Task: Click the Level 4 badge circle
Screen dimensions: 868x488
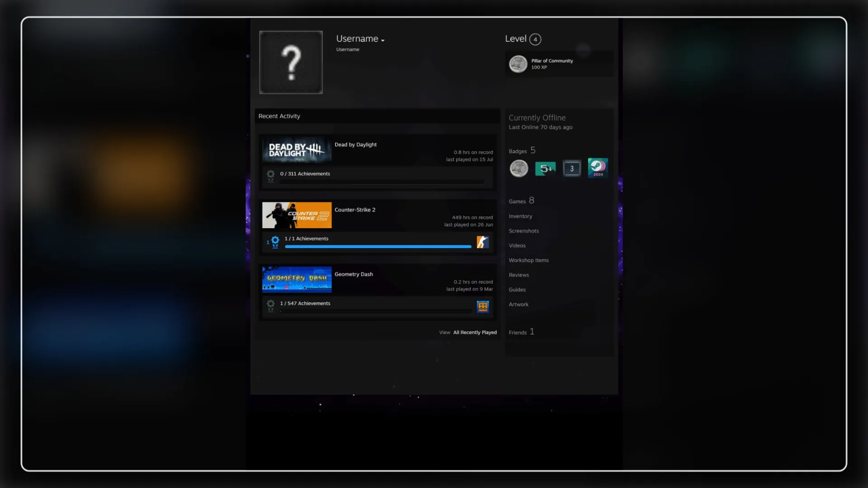Action: [535, 39]
